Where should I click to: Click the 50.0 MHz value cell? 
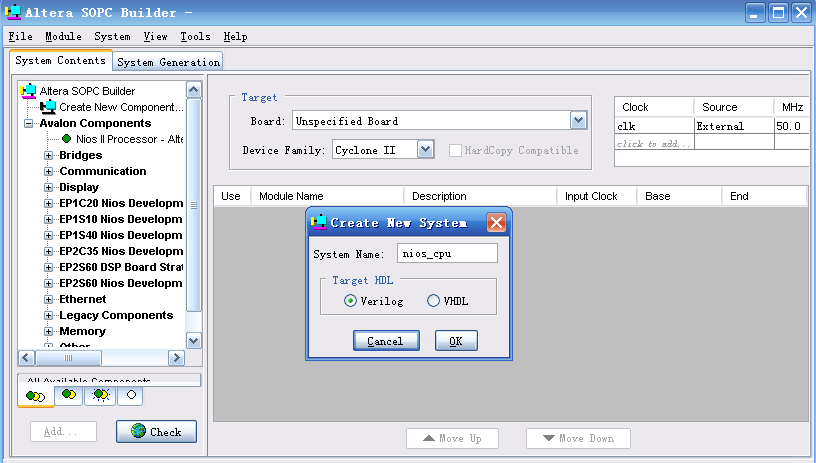791,126
